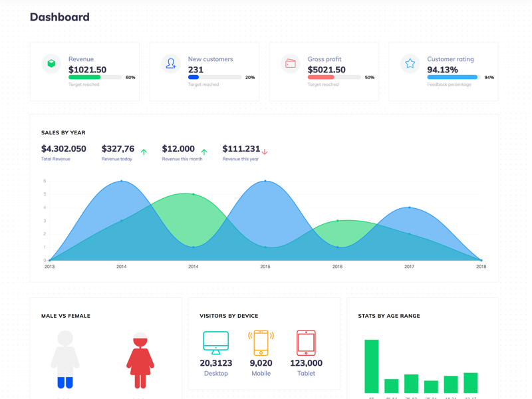
Task: Click the Dashboard page title
Action: (x=59, y=17)
